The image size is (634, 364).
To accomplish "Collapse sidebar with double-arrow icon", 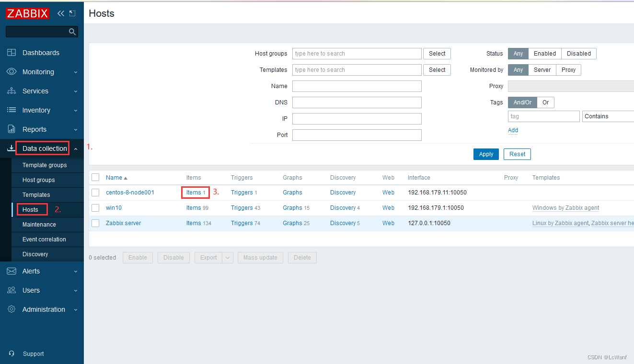I will (61, 13).
